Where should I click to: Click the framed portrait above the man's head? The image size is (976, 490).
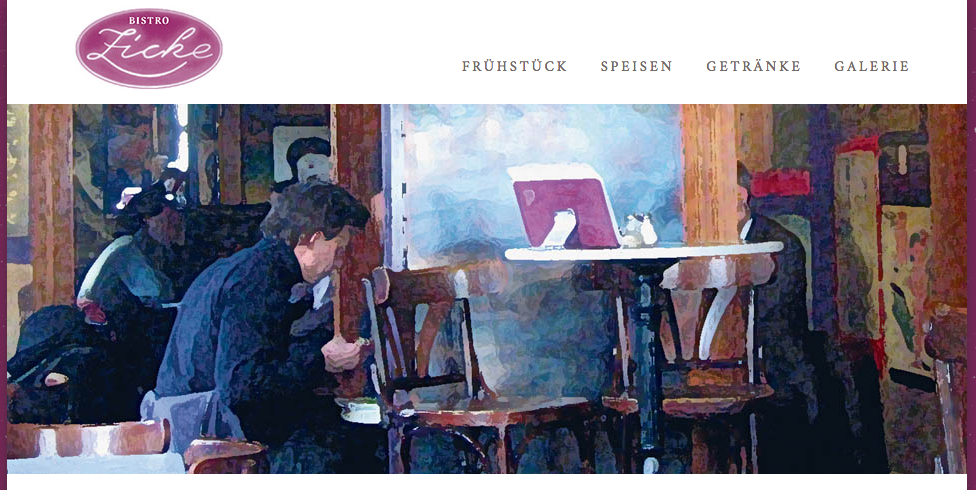[301, 154]
